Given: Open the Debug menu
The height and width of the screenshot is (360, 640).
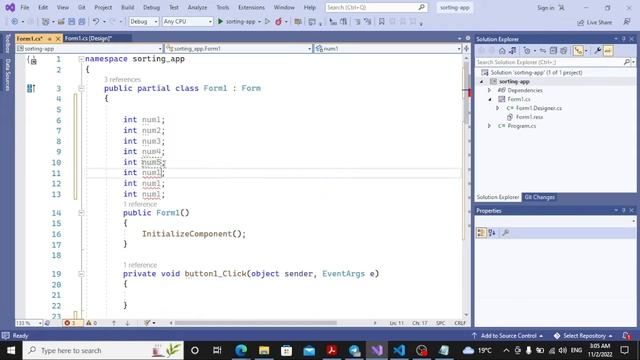Looking at the screenshot, I should click(151, 7).
